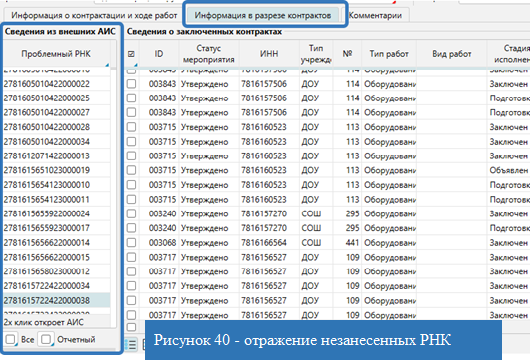Switch to list view icon below contracts table
The height and width of the screenshot is (363, 530).
click(131, 344)
